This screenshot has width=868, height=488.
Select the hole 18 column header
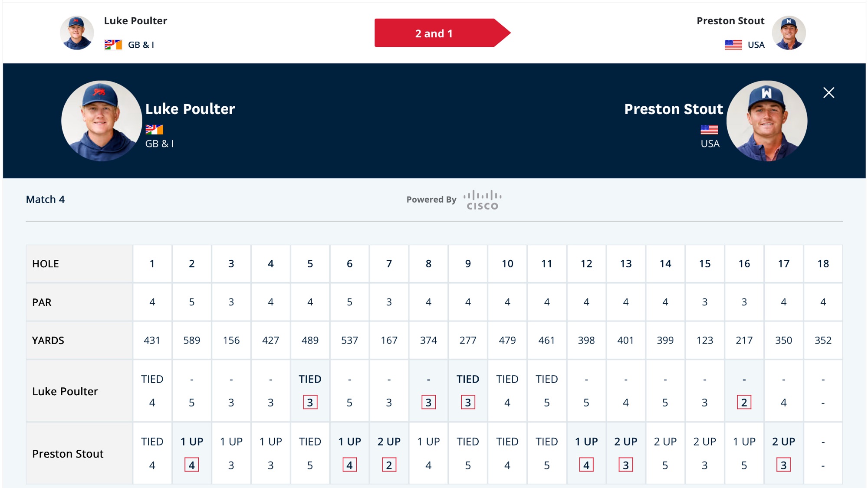pyautogui.click(x=823, y=264)
